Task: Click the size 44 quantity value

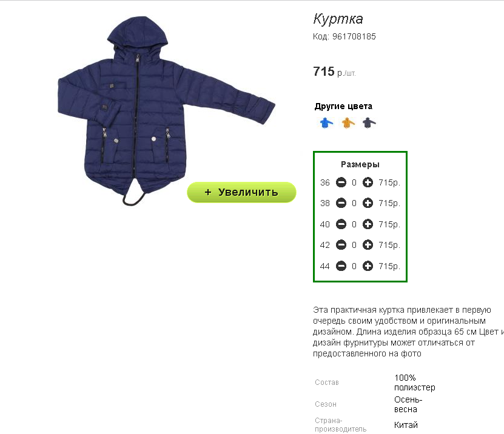Action: [x=354, y=266]
